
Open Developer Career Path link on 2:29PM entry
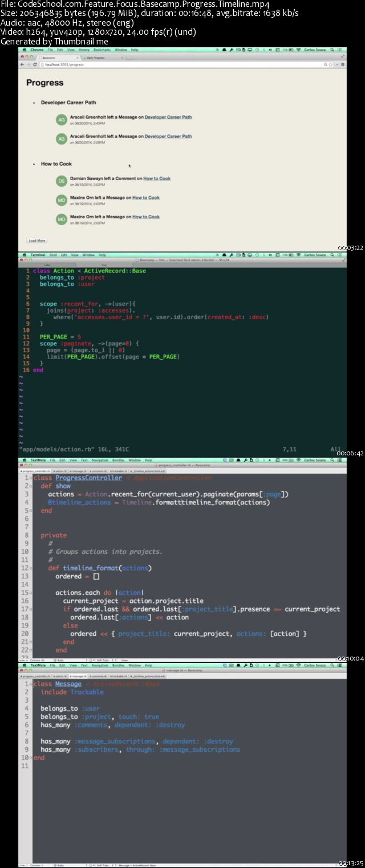point(168,136)
